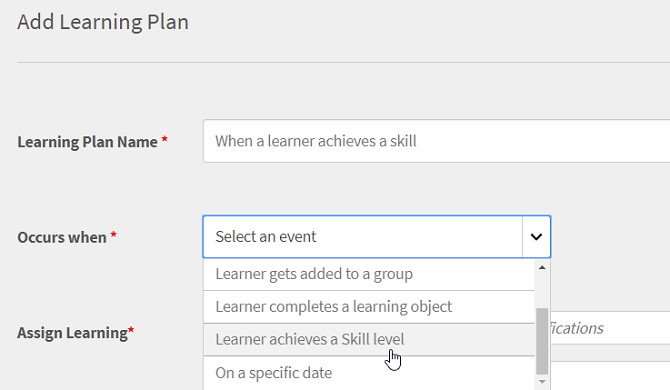Click the dropdown list scroll up arrow

tap(542, 267)
